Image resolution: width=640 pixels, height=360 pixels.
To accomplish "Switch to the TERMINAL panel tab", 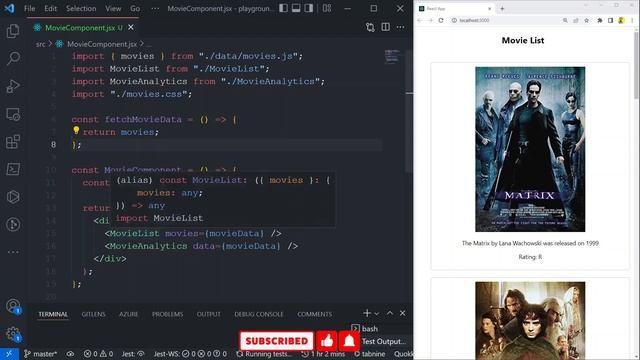I will click(x=53, y=314).
